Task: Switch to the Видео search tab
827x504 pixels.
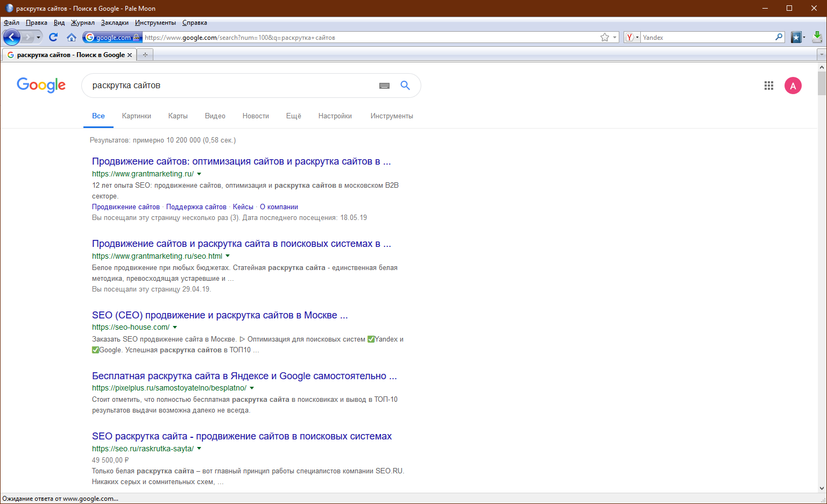Action: 215,116
